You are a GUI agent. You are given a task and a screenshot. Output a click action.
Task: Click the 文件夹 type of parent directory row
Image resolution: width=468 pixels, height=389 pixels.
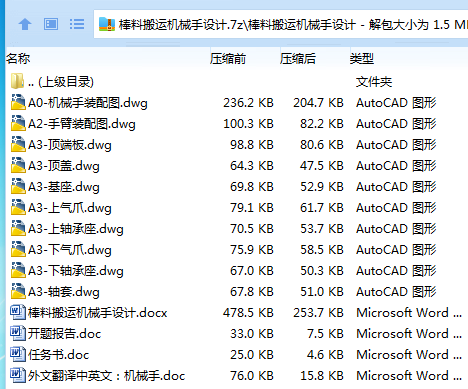click(374, 82)
